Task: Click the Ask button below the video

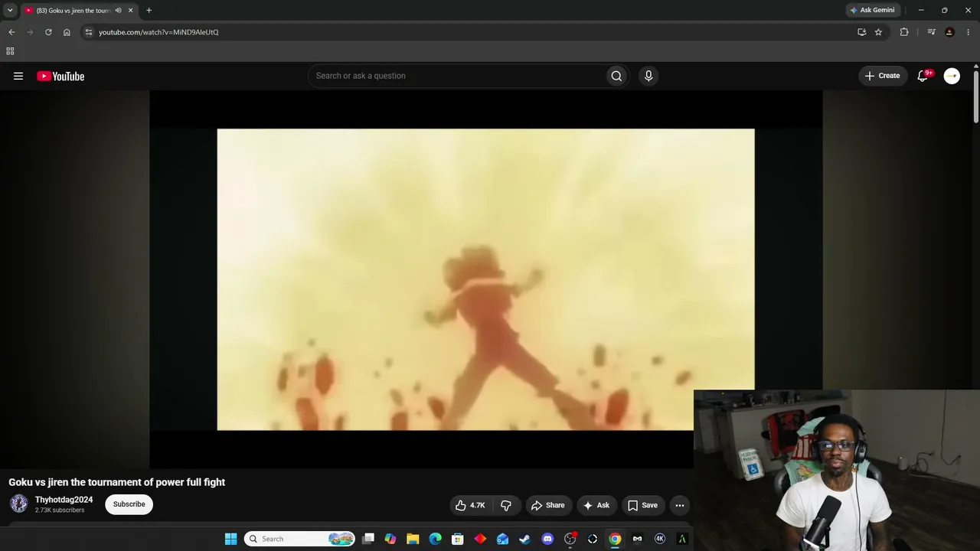Action: tap(596, 505)
